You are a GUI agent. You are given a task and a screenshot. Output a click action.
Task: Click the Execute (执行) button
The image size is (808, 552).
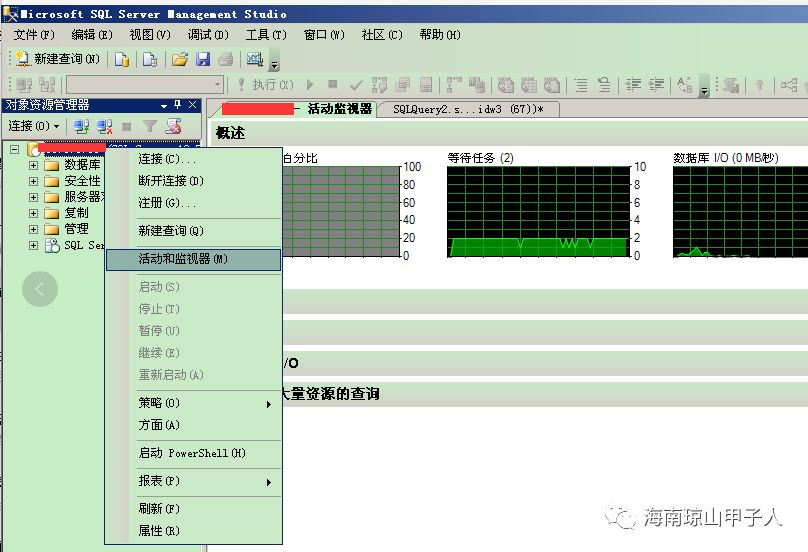(266, 85)
